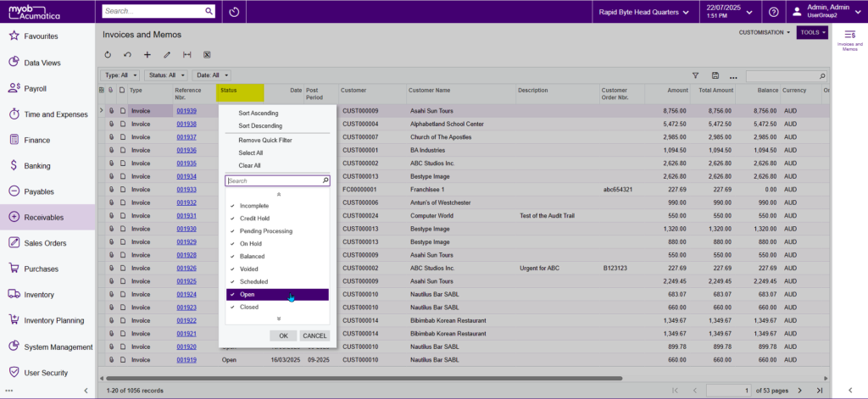
Task: Jump to last page of records
Action: (x=820, y=391)
